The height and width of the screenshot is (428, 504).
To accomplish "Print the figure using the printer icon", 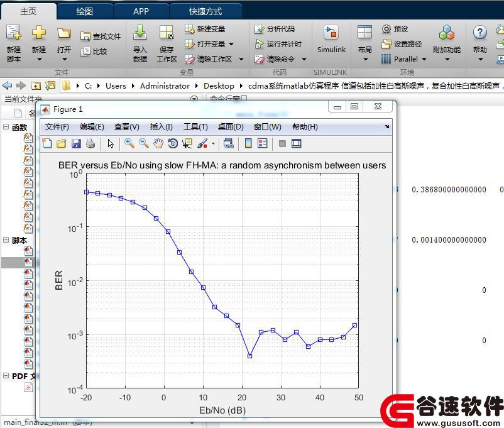I will (90, 143).
